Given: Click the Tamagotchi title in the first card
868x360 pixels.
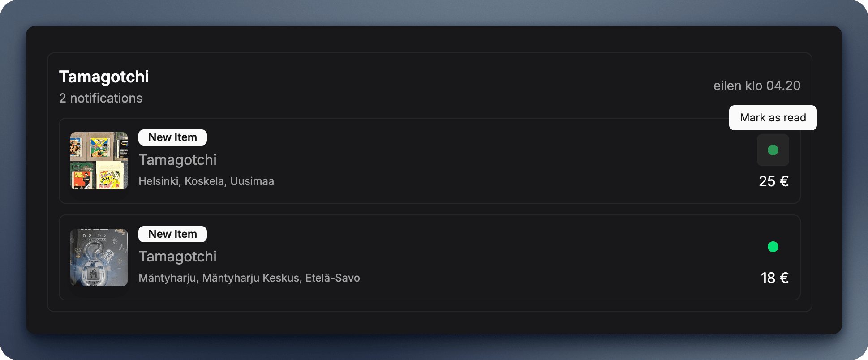Looking at the screenshot, I should pyautogui.click(x=178, y=160).
